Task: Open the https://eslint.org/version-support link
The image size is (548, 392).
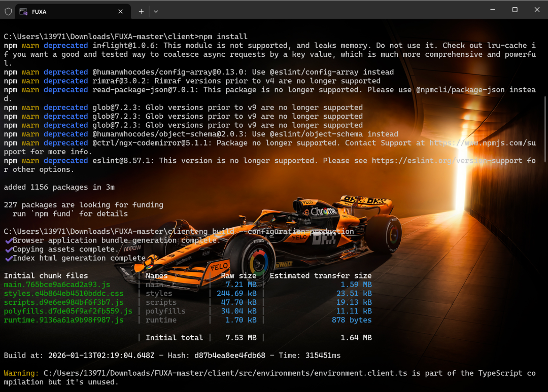Action: (x=447, y=161)
